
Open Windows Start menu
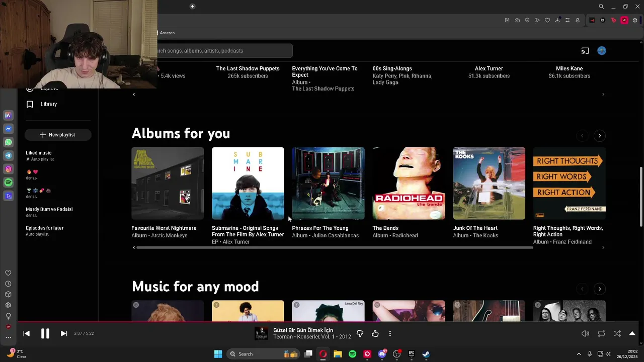218,354
